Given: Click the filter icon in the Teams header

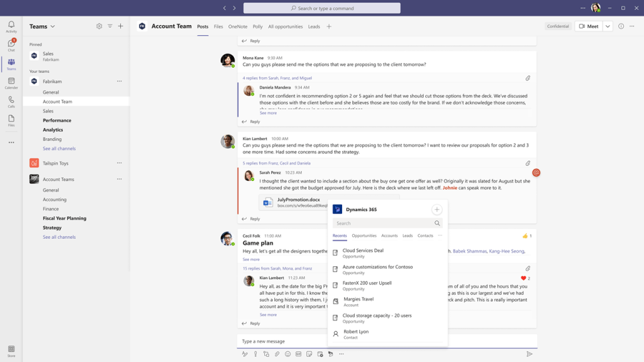Looking at the screenshot, I should [x=110, y=26].
